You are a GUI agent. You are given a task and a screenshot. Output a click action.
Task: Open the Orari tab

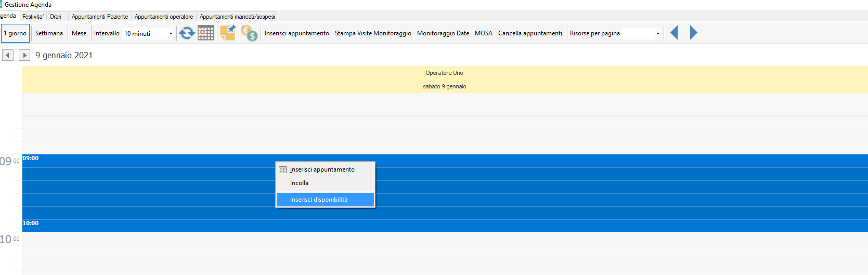(55, 17)
